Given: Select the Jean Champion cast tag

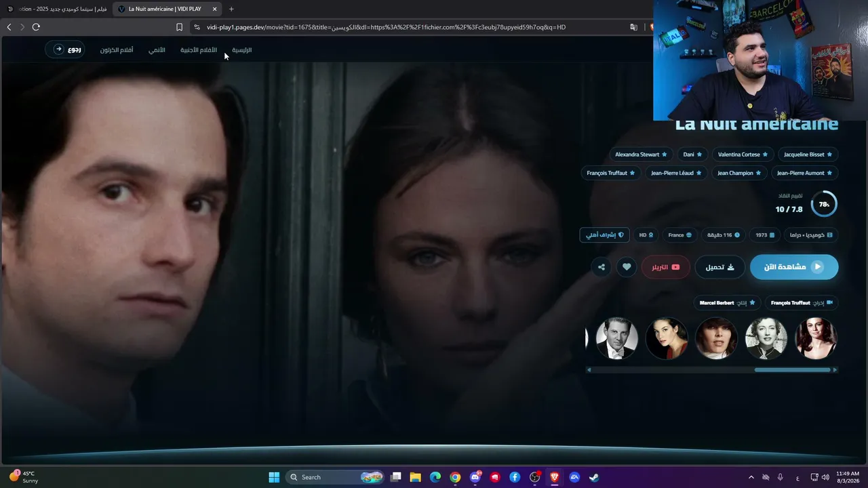Looking at the screenshot, I should pos(739,173).
